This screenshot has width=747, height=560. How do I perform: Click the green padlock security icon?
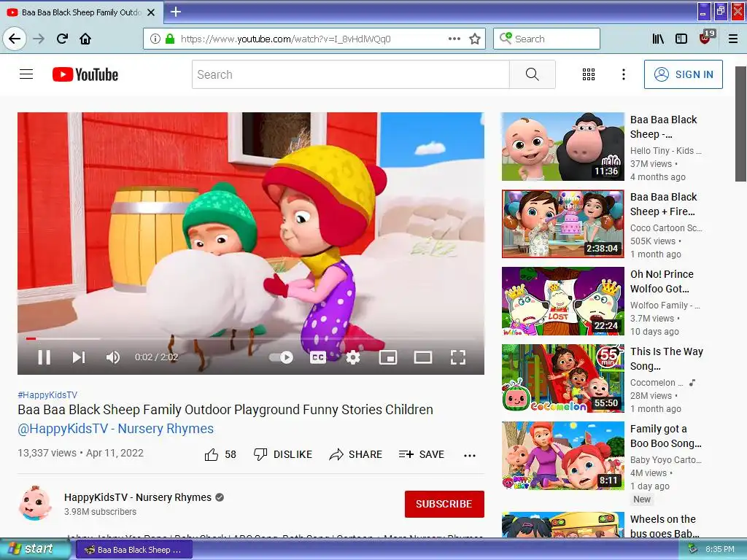pos(169,39)
